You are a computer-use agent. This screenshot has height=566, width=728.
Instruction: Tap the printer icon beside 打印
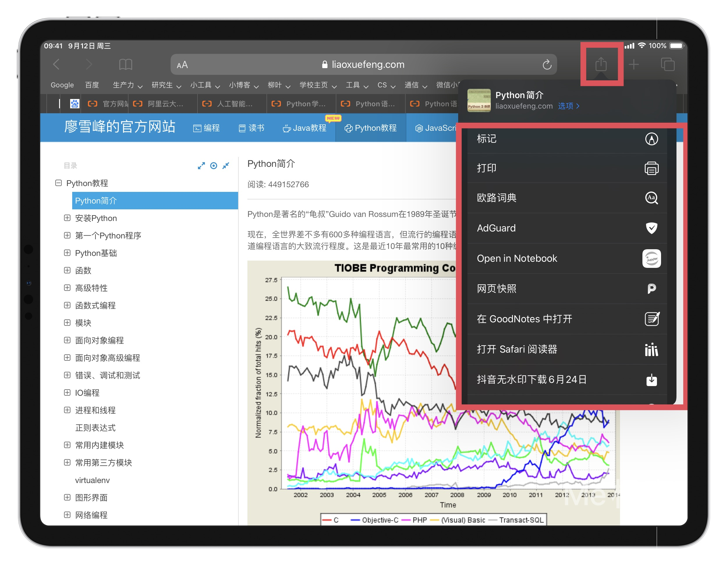pyautogui.click(x=651, y=168)
